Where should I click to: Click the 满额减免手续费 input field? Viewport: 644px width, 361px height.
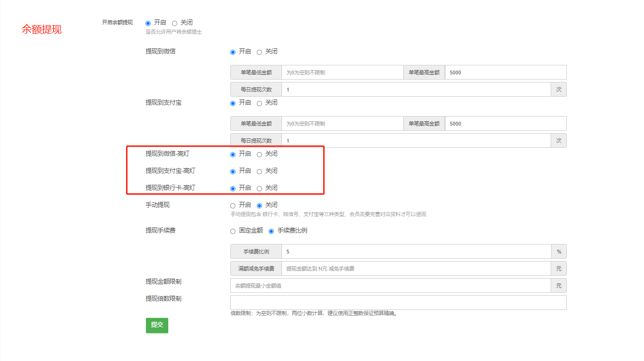click(x=416, y=269)
